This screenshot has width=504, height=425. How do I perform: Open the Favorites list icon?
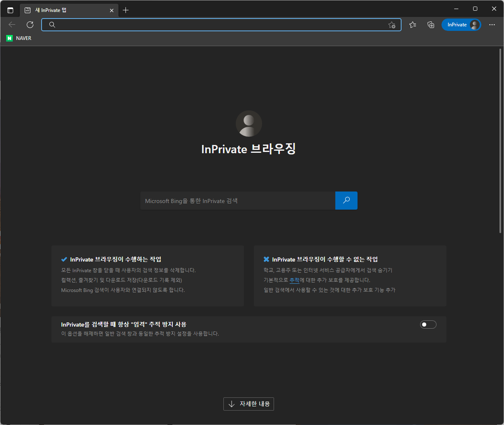[413, 25]
